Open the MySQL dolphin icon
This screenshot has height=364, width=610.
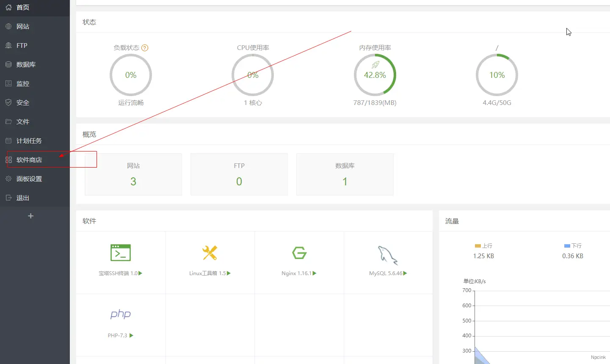coord(388,255)
